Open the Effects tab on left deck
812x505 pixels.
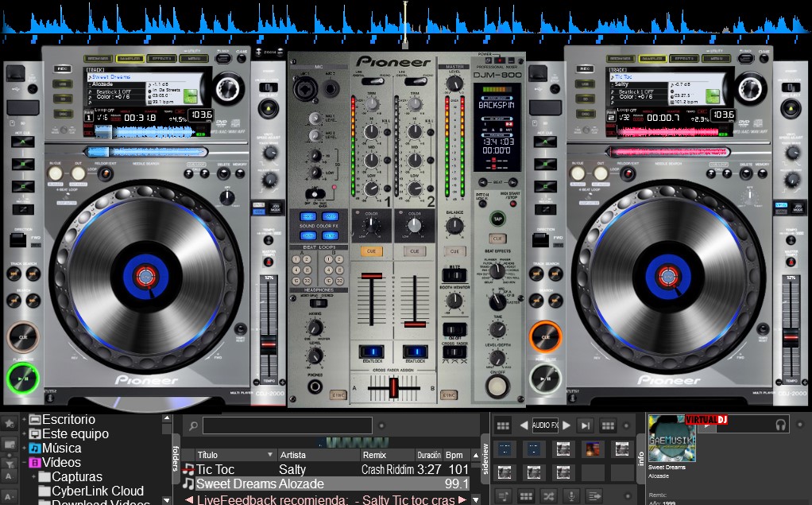click(x=161, y=59)
